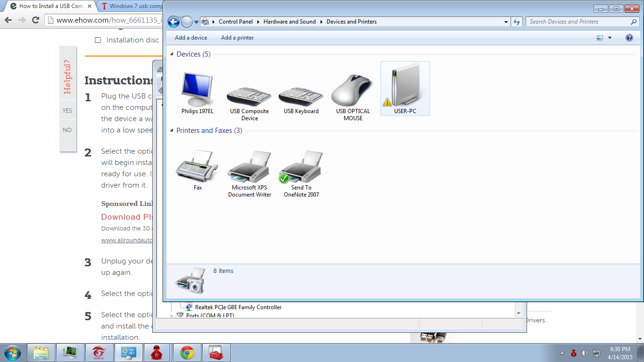Click Devices and Printers in the breadcrumb
Image resolution: width=644 pixels, height=362 pixels.
pos(352,22)
